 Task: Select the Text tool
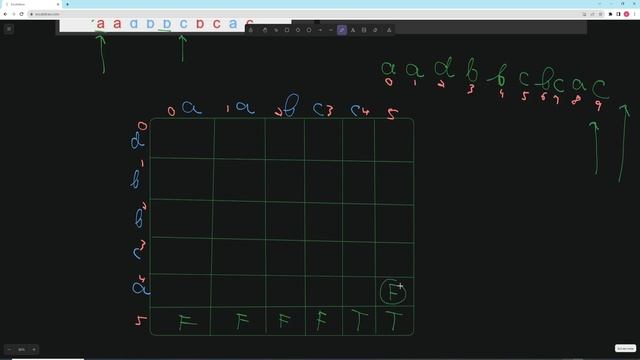click(x=353, y=30)
